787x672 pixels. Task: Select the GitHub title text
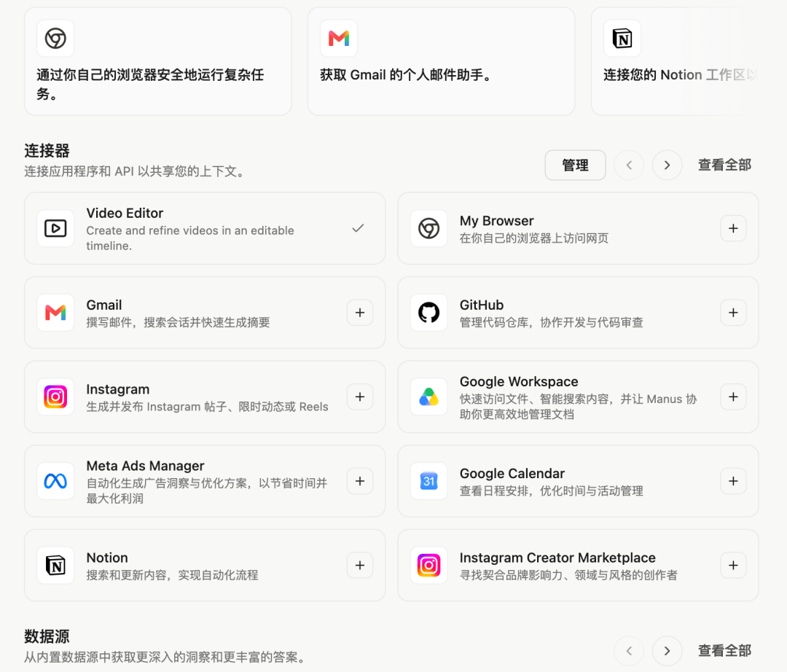click(x=482, y=305)
